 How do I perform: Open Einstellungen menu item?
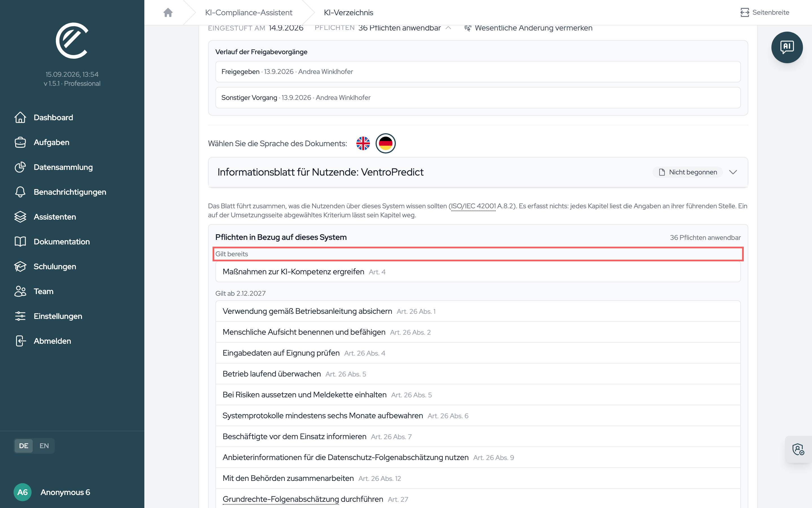click(x=58, y=316)
